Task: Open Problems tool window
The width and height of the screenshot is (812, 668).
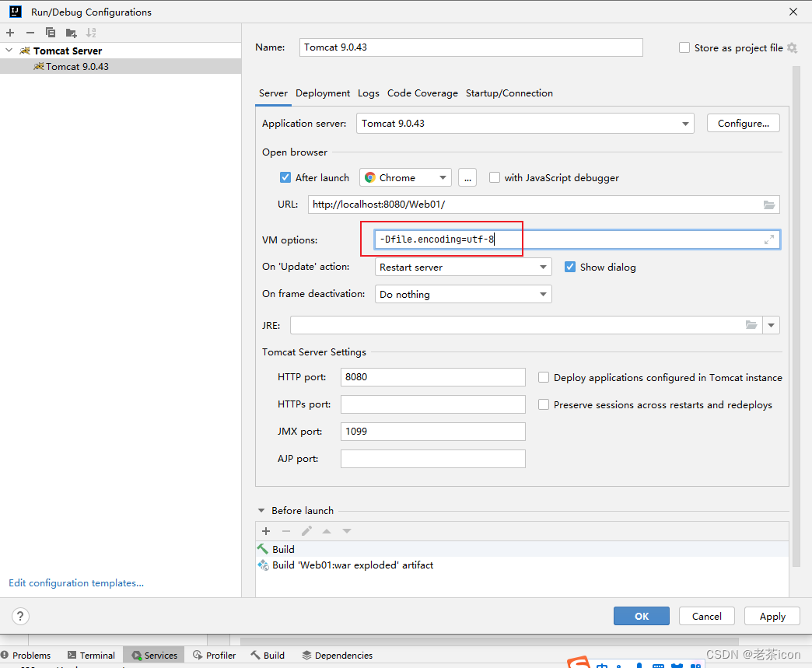Action: [x=26, y=655]
